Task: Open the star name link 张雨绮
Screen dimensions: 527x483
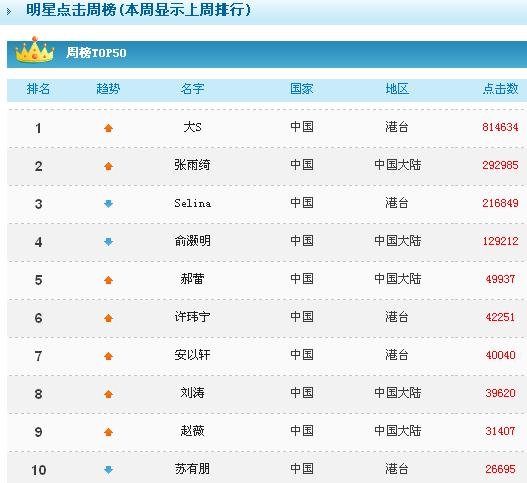Action: click(192, 165)
